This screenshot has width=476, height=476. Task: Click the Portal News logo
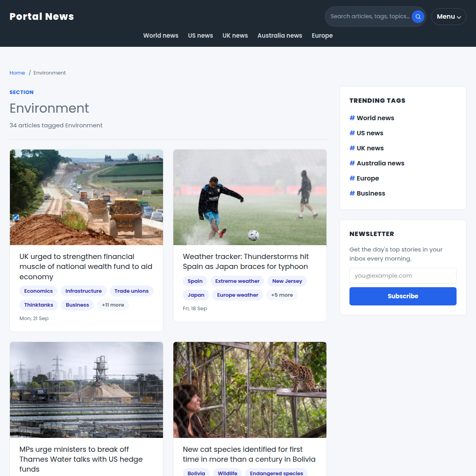[x=42, y=16]
